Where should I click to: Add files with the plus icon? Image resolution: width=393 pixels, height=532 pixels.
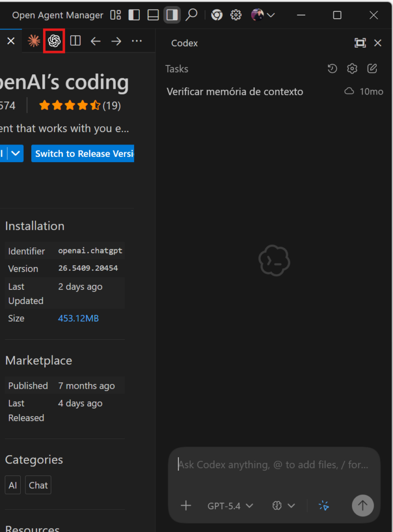click(186, 506)
